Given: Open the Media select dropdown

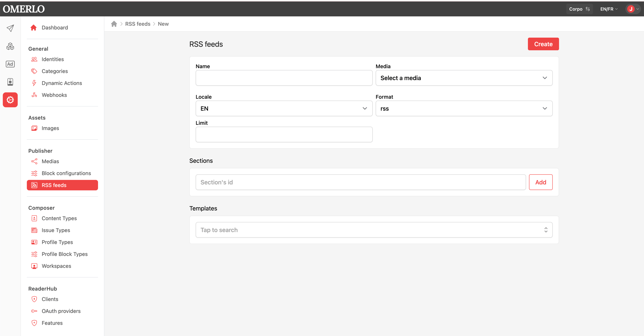Looking at the screenshot, I should tap(464, 78).
